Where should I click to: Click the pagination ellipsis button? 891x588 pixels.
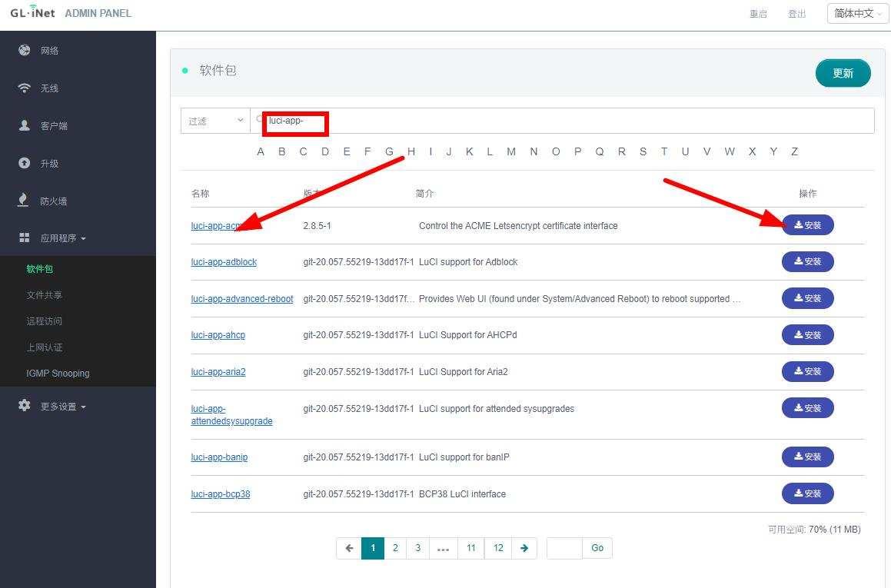444,548
